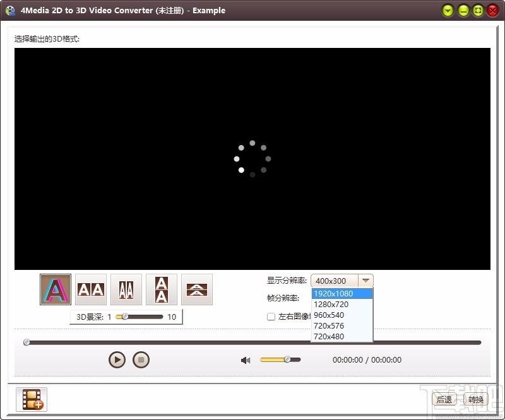Select the Side-by-Side full-width 3D format
The height and width of the screenshot is (420, 505).
coord(91,289)
